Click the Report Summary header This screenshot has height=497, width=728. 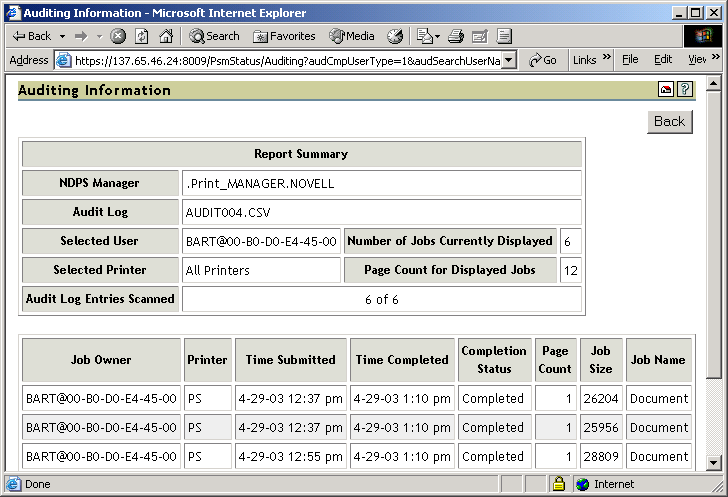[302, 154]
